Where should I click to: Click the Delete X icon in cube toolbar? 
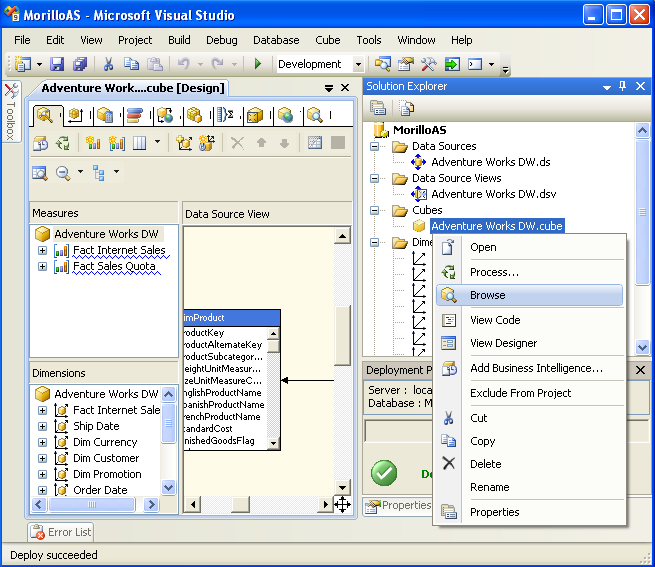(x=237, y=143)
